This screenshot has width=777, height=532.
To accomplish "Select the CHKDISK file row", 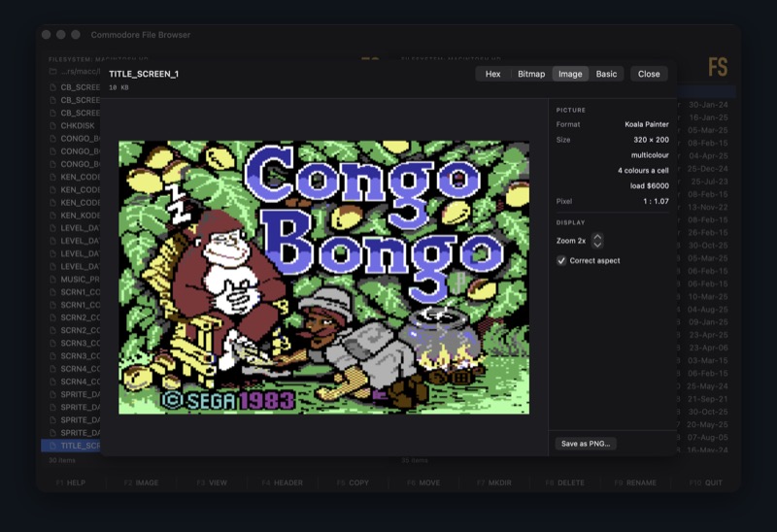I will point(71,126).
